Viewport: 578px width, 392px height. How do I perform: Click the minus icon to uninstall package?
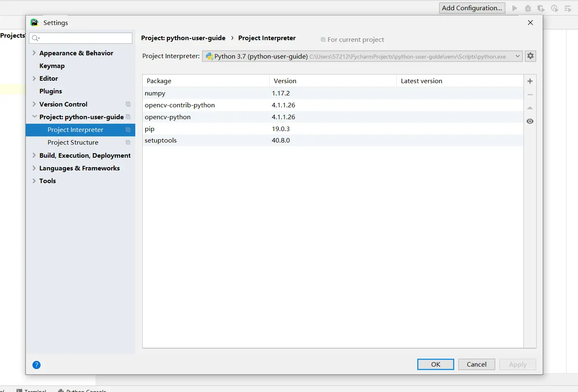pos(530,95)
